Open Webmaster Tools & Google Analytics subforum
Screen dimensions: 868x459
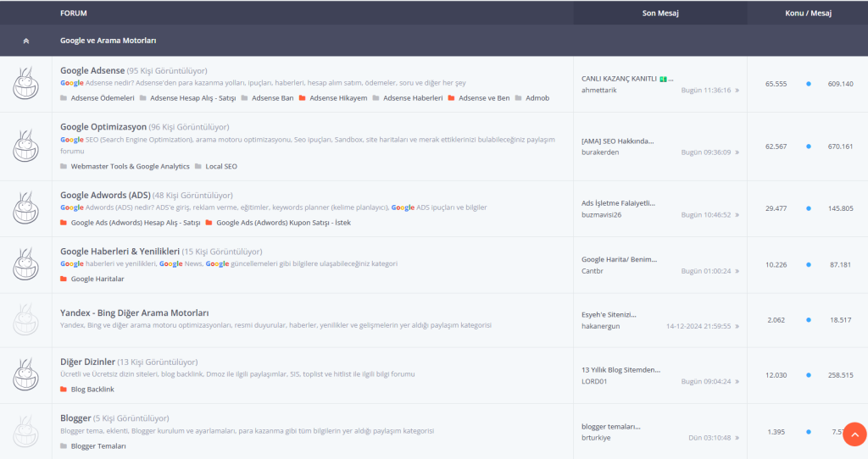tap(130, 167)
